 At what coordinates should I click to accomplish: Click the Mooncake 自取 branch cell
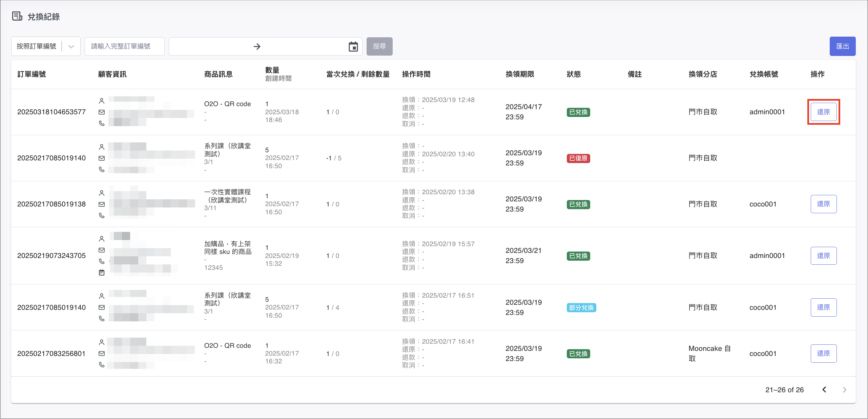click(709, 354)
